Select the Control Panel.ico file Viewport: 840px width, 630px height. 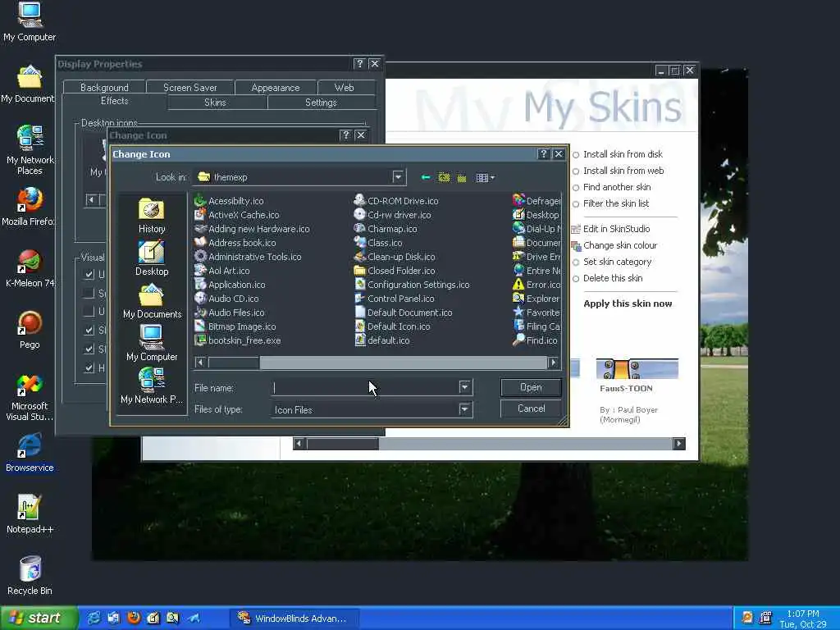point(395,299)
